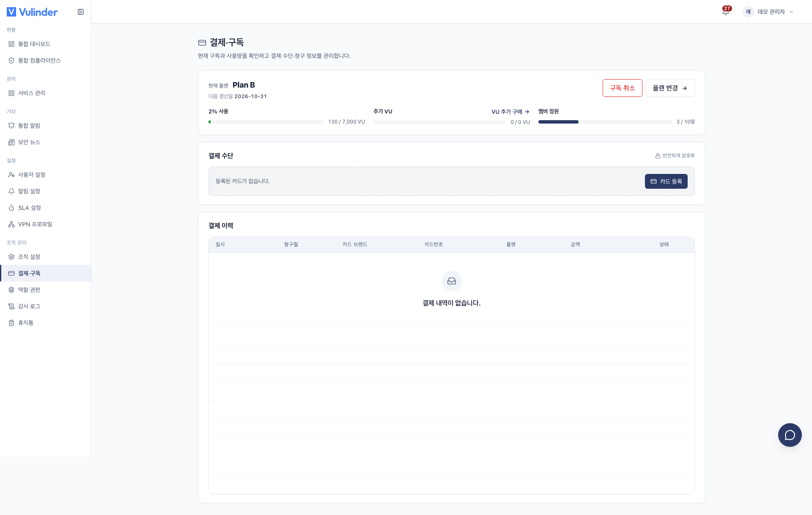Click the 데 avatar circle
This screenshot has width=812, height=515.
point(748,12)
